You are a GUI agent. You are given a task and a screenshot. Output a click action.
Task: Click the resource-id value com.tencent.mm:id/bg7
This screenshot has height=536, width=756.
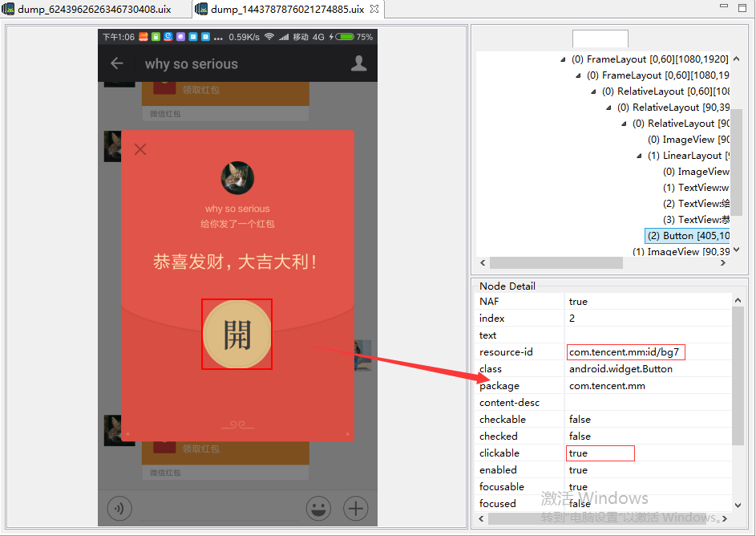625,352
